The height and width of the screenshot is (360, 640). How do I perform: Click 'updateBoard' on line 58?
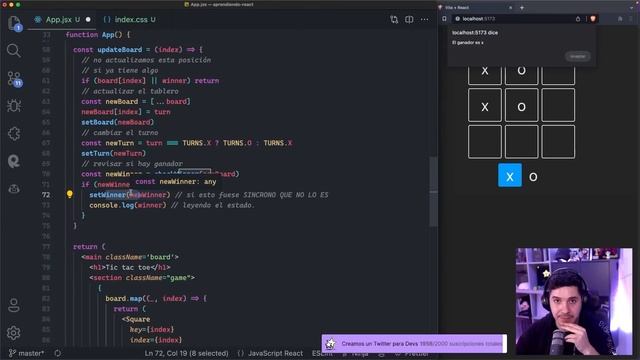(120, 49)
